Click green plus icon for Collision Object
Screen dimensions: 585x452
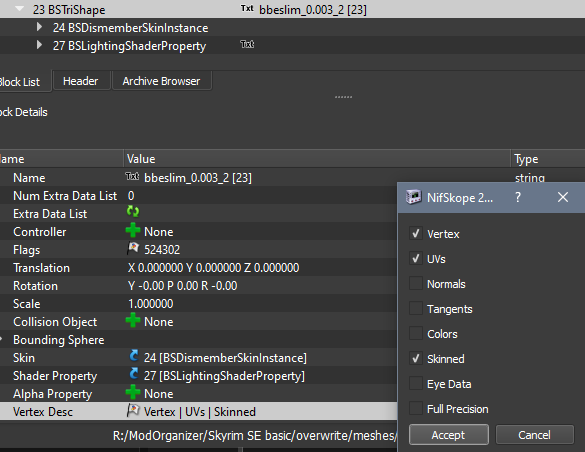133,320
